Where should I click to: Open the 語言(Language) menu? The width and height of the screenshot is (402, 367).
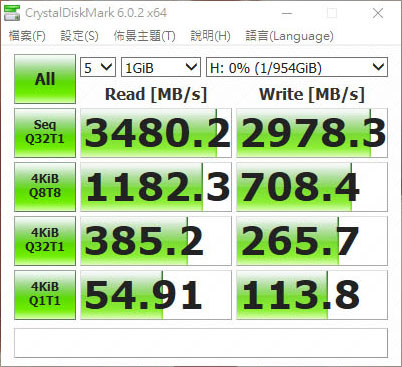289,36
